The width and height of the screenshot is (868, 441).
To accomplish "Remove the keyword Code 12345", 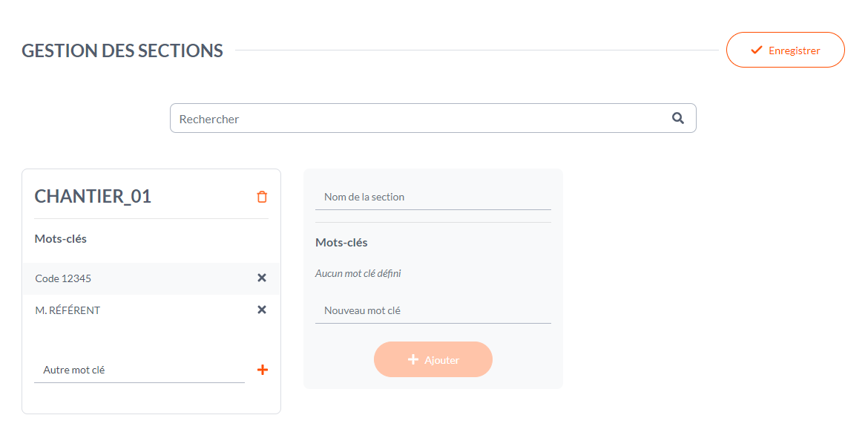I will (262, 278).
